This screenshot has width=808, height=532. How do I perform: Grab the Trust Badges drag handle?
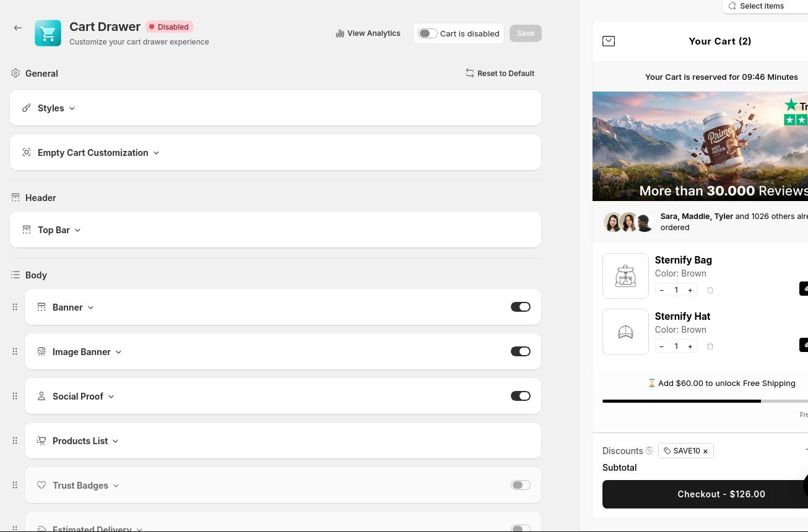(15, 486)
